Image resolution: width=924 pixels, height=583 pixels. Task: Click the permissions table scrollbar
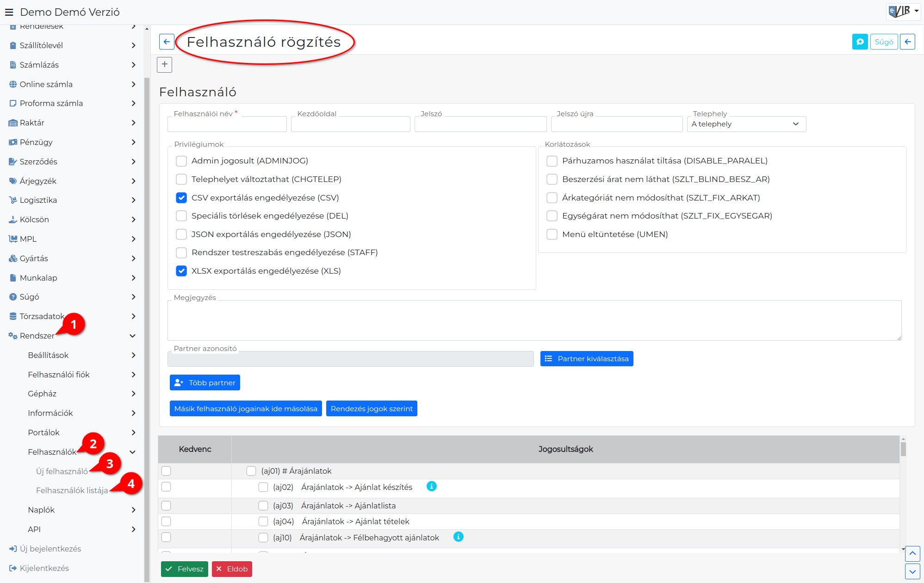pyautogui.click(x=903, y=494)
